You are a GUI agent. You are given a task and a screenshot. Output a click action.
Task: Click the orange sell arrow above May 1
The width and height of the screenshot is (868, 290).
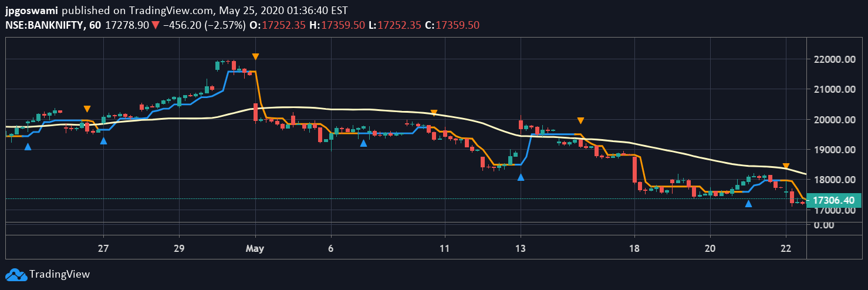tap(255, 57)
